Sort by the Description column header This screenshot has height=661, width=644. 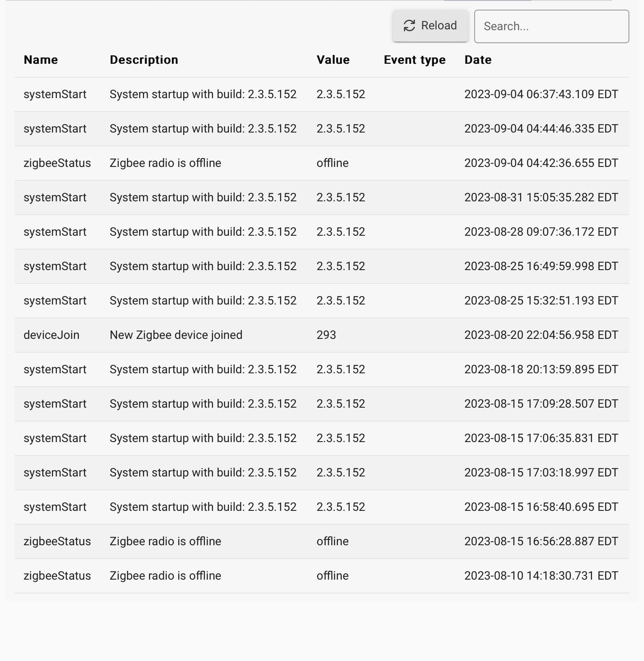point(144,60)
